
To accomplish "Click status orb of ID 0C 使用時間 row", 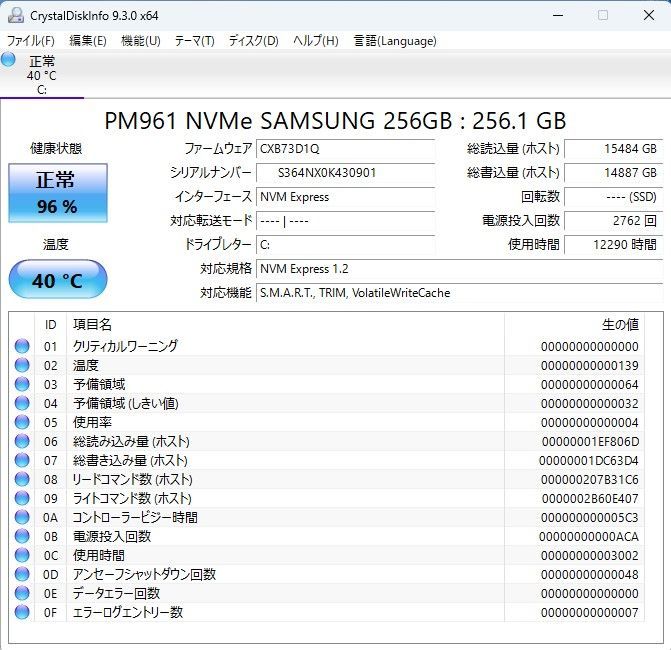I will click(22, 555).
